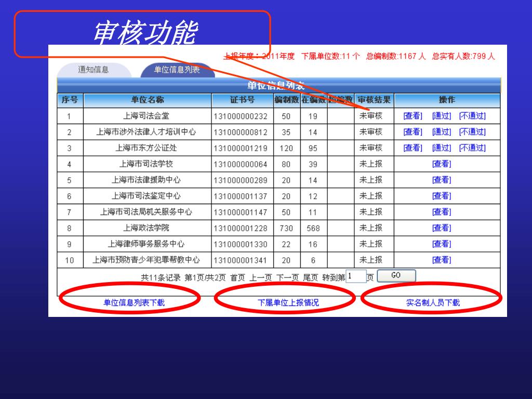Viewport: 532px width, 399px height.
Task: Open 查看 for 上海市法律援助中心
Action: pyautogui.click(x=442, y=180)
